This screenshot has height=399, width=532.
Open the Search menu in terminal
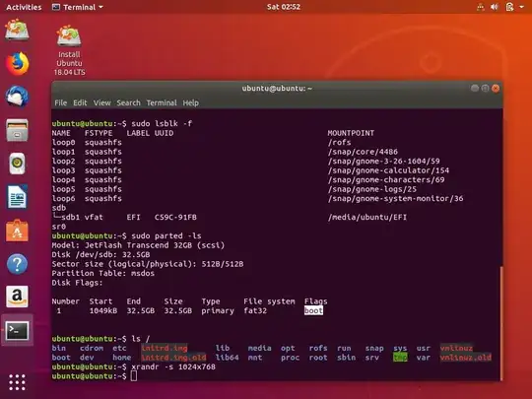128,102
